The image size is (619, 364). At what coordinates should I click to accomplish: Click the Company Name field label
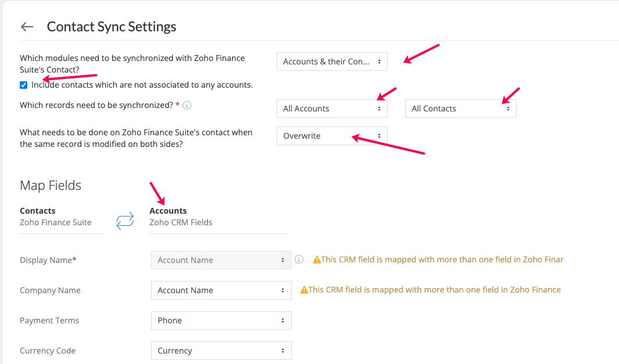click(x=50, y=290)
